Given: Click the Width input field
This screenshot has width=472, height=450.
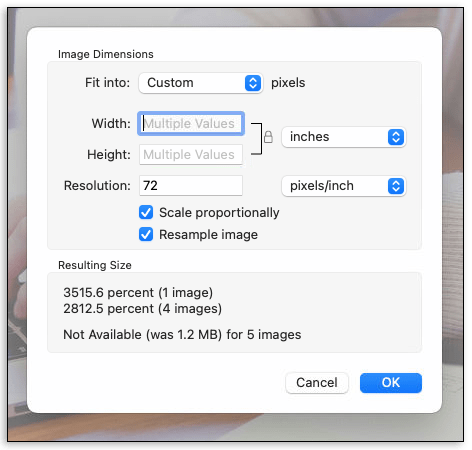Looking at the screenshot, I should click(x=191, y=124).
